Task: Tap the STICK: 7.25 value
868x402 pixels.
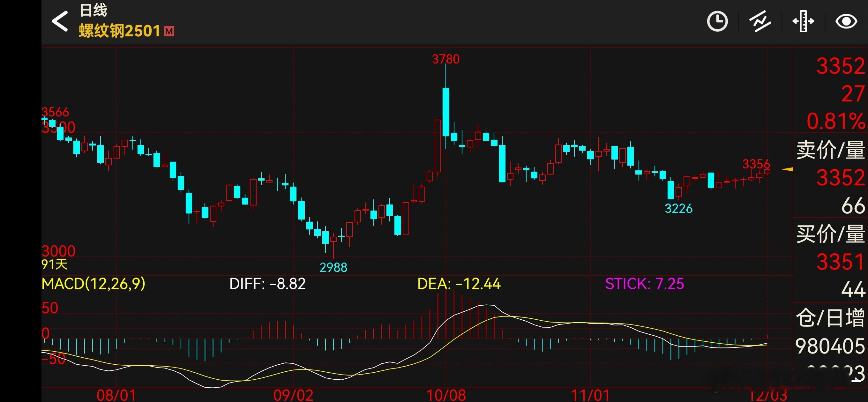Action: pyautogui.click(x=645, y=284)
